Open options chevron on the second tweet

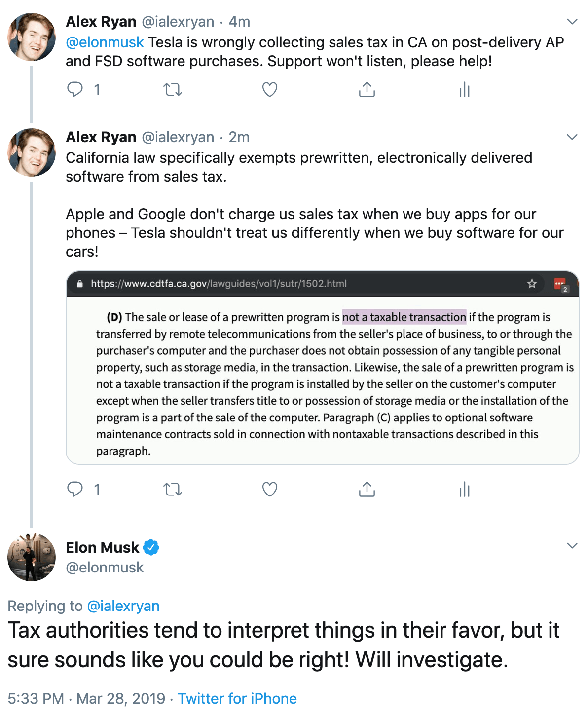tap(572, 137)
